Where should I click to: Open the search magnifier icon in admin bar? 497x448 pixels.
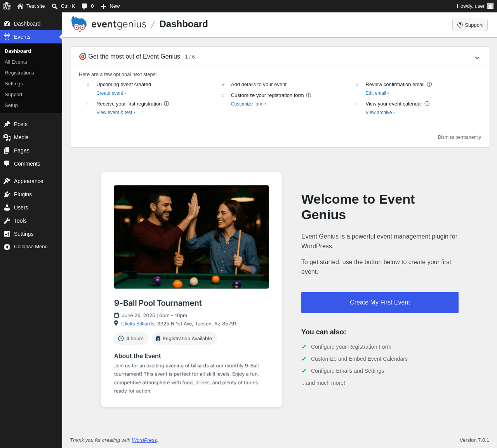pos(55,6)
